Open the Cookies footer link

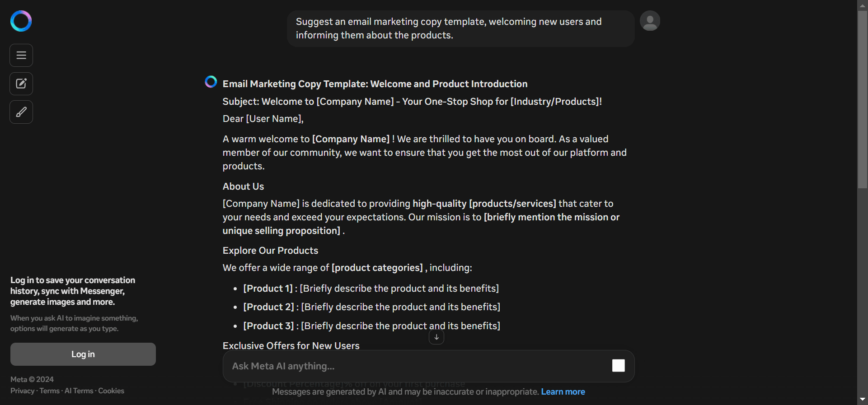(x=111, y=391)
